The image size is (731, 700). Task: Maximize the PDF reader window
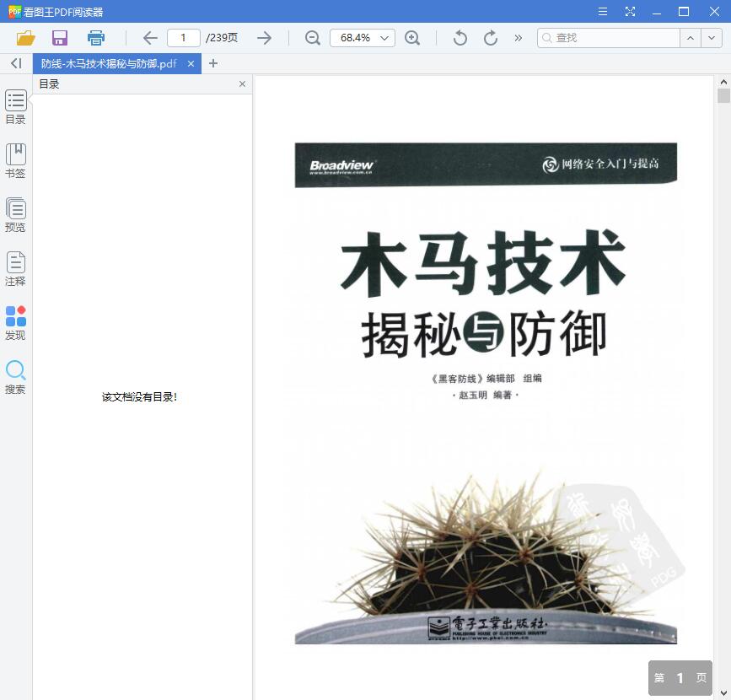pyautogui.click(x=684, y=11)
